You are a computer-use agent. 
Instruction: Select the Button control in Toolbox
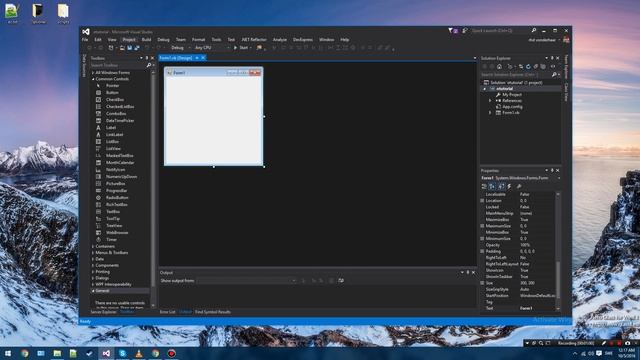[x=112, y=93]
